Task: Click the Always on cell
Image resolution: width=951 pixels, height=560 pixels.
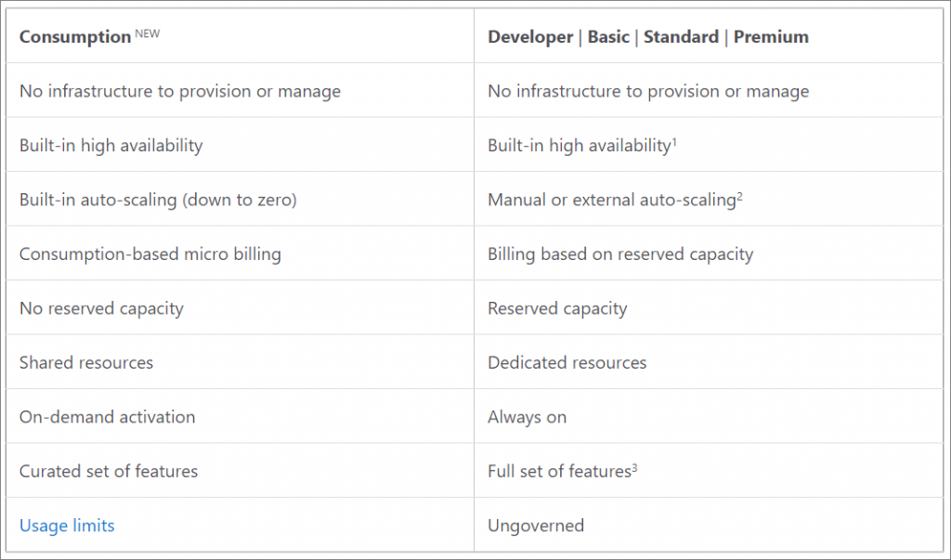Action: 527,417
